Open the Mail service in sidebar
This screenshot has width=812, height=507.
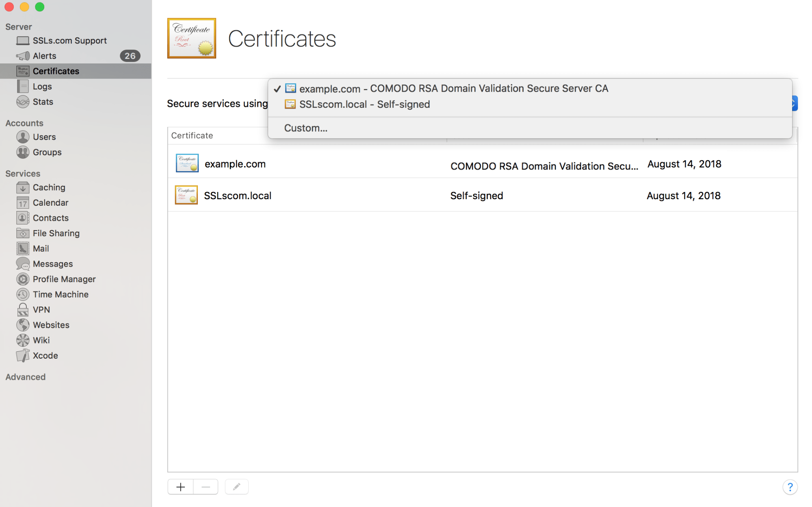point(41,248)
